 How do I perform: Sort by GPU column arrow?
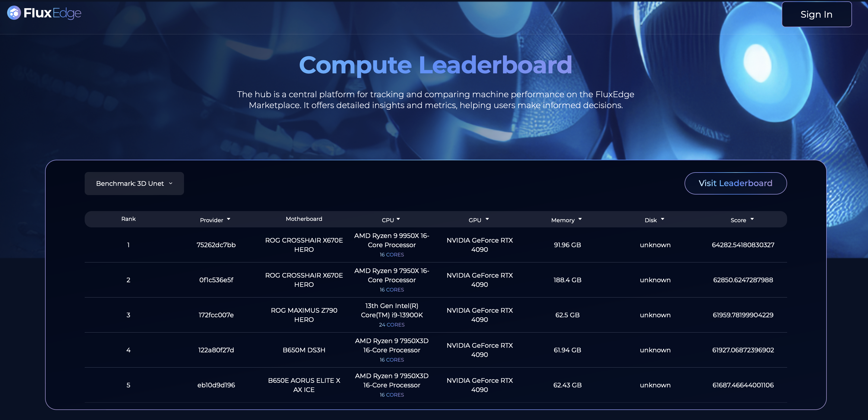[487, 219]
